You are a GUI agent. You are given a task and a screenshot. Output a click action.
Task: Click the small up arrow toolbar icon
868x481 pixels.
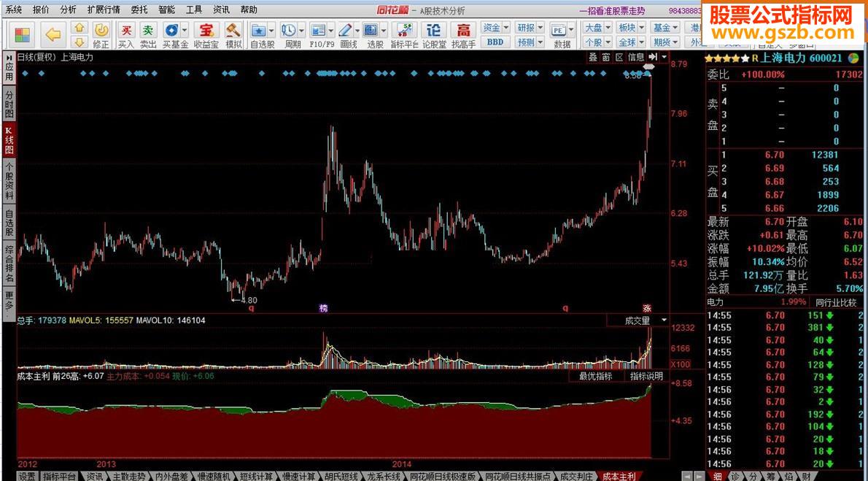[x=80, y=28]
